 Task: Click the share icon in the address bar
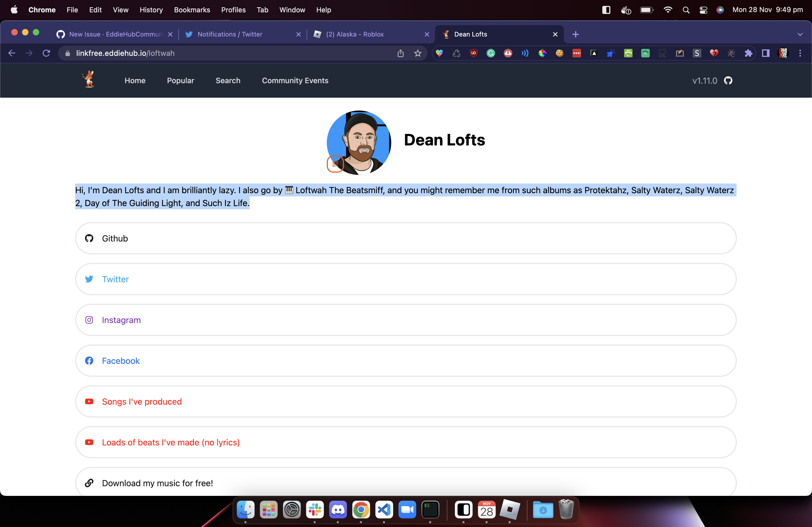click(x=401, y=53)
